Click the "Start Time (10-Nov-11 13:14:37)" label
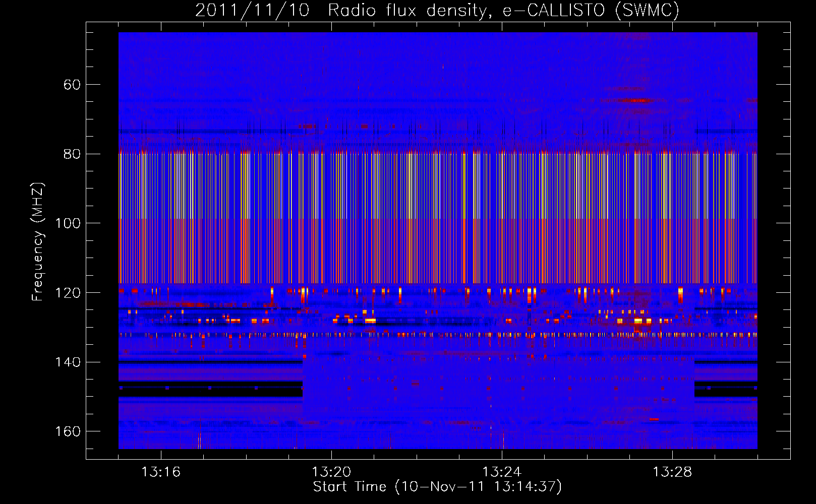The width and height of the screenshot is (816, 504). [437, 487]
